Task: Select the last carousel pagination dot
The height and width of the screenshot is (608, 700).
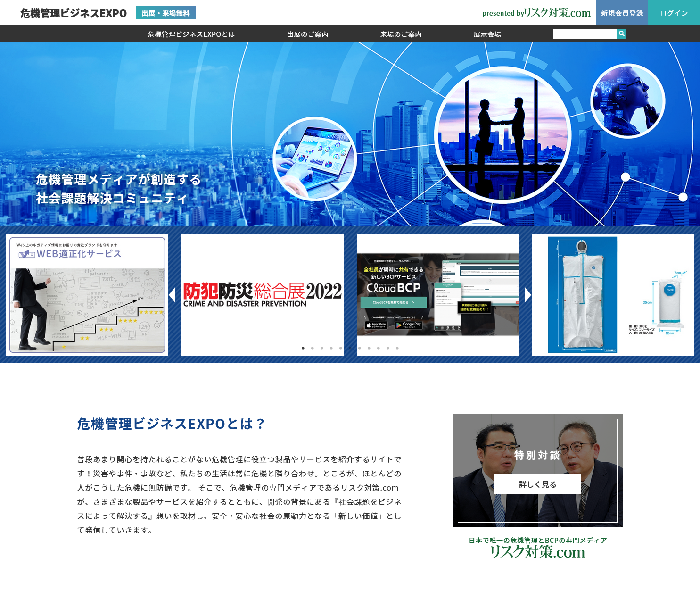Action: click(x=397, y=348)
